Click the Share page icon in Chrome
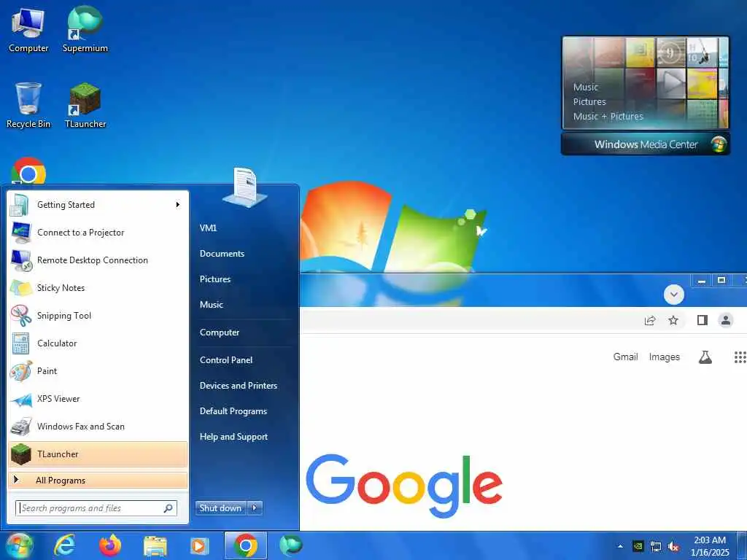The image size is (747, 560). pos(650,321)
